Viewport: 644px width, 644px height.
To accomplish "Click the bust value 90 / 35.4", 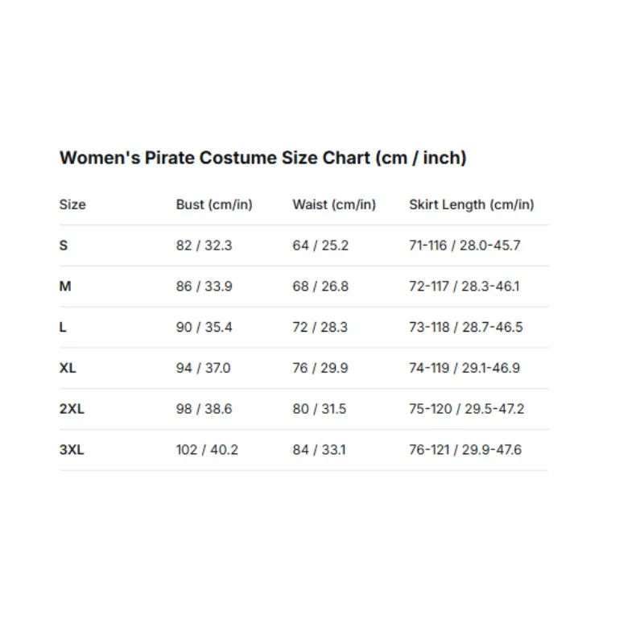I will 204,327.
